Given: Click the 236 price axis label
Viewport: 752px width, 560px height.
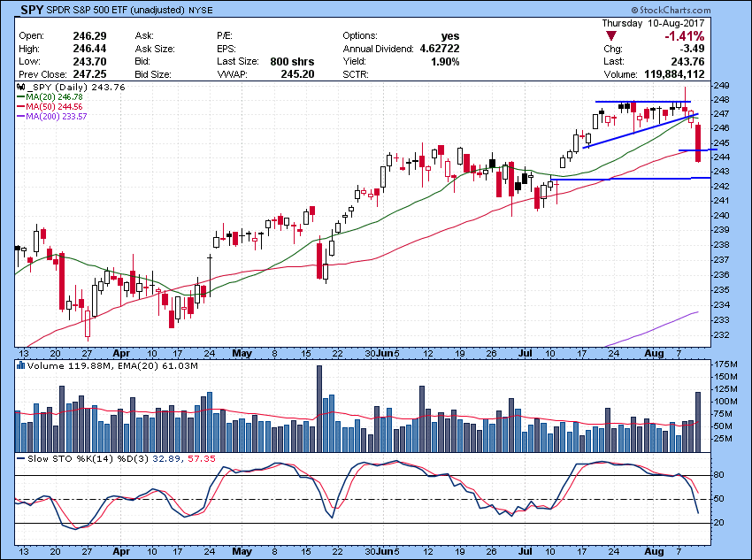Looking at the screenshot, I should [722, 275].
